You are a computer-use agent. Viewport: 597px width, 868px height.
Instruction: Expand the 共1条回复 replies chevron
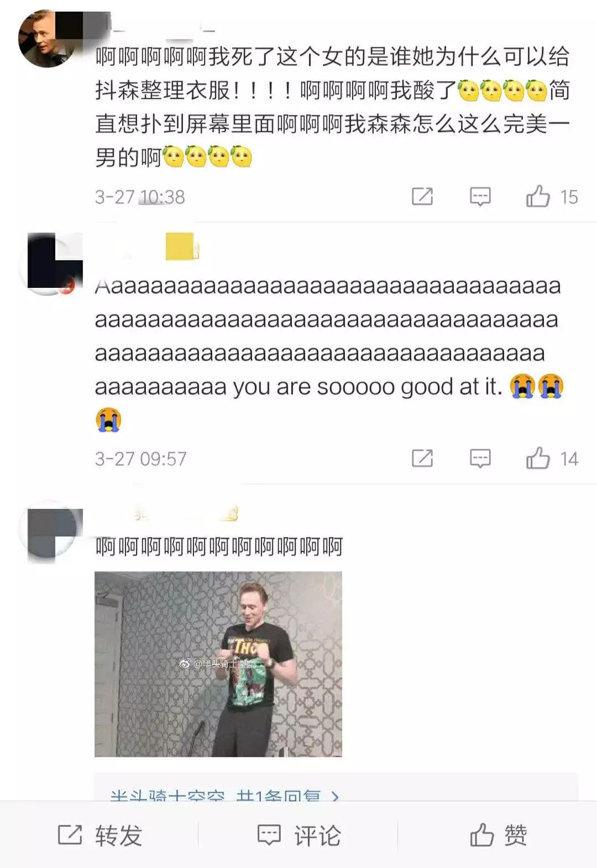(x=334, y=796)
